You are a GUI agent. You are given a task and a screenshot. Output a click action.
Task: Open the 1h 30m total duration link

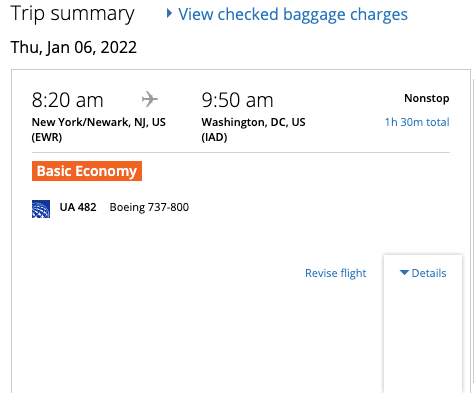(x=417, y=122)
